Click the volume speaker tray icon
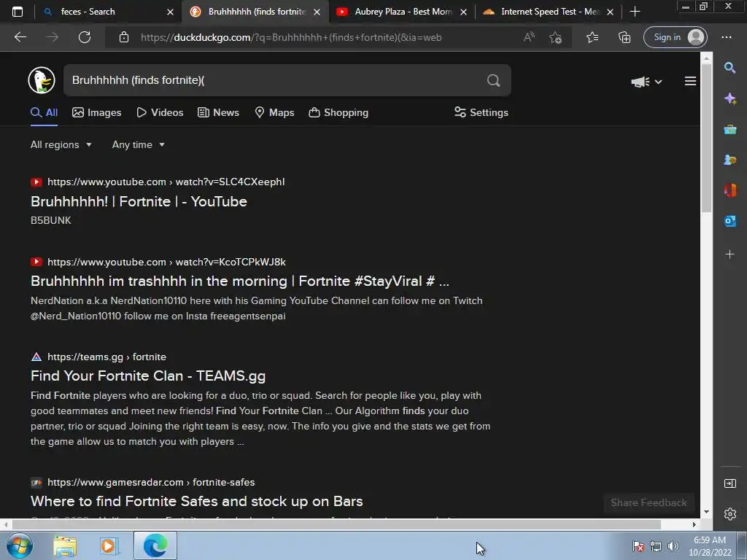This screenshot has height=560, width=747. 673,546
